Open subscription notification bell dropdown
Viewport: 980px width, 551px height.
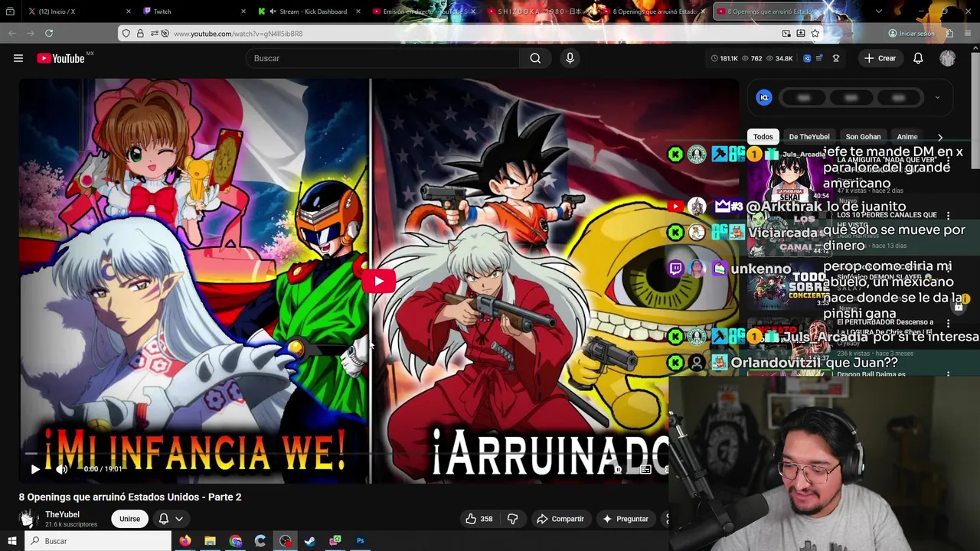pos(170,519)
